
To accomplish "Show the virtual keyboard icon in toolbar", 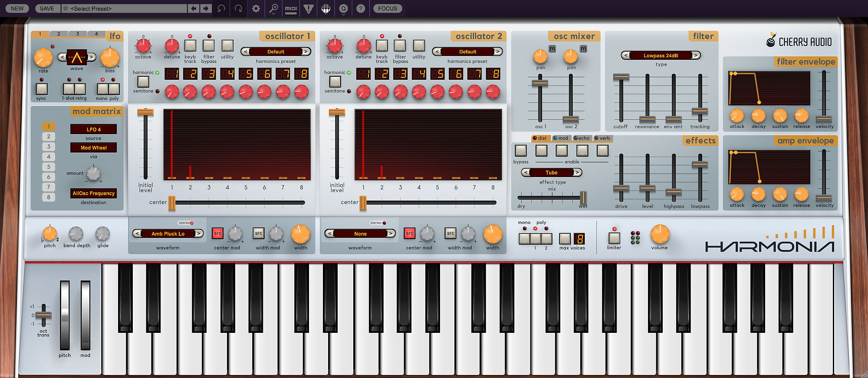I will 326,8.
